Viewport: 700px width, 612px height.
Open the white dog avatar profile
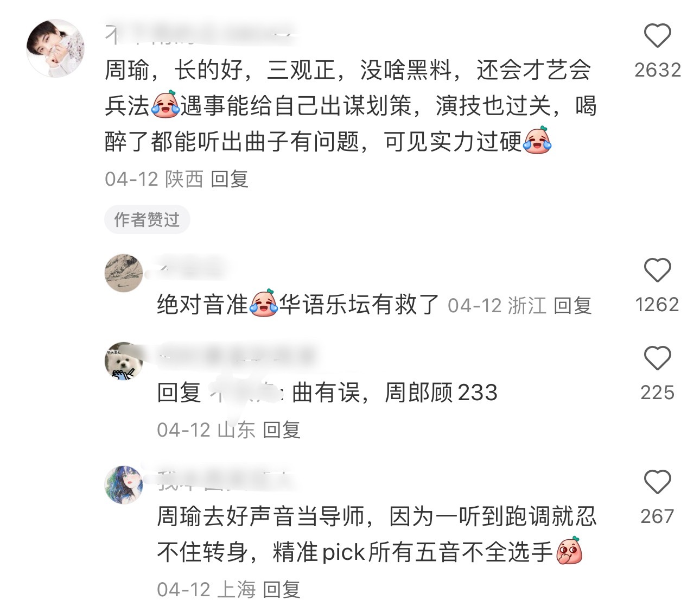click(124, 361)
